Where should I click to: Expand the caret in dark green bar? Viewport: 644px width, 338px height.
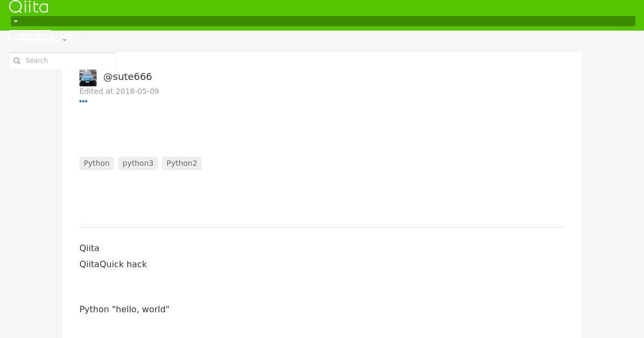tap(16, 21)
